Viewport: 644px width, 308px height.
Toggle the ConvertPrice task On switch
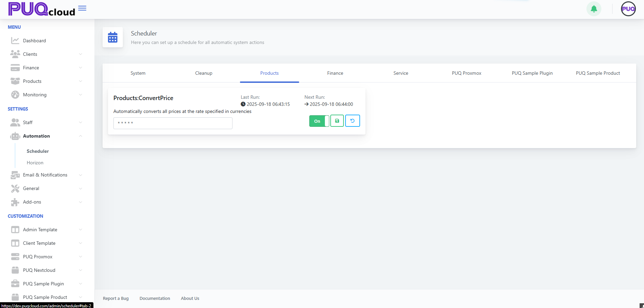pos(319,121)
